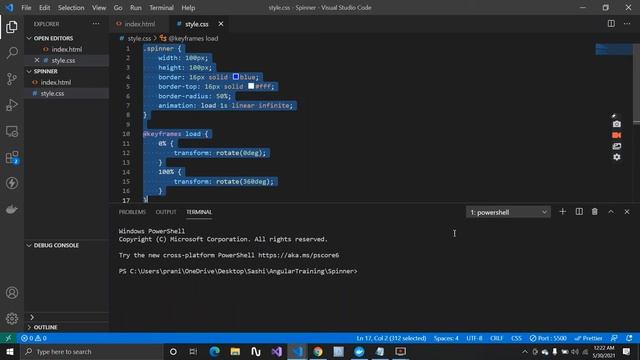Open the remote window status bar icon
Viewport: 640px width, 360px height.
(8, 338)
